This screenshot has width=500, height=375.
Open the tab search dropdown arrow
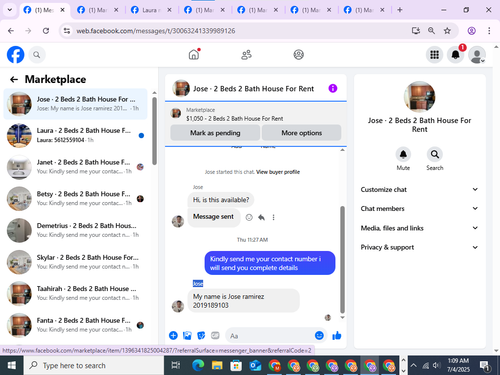coord(10,10)
